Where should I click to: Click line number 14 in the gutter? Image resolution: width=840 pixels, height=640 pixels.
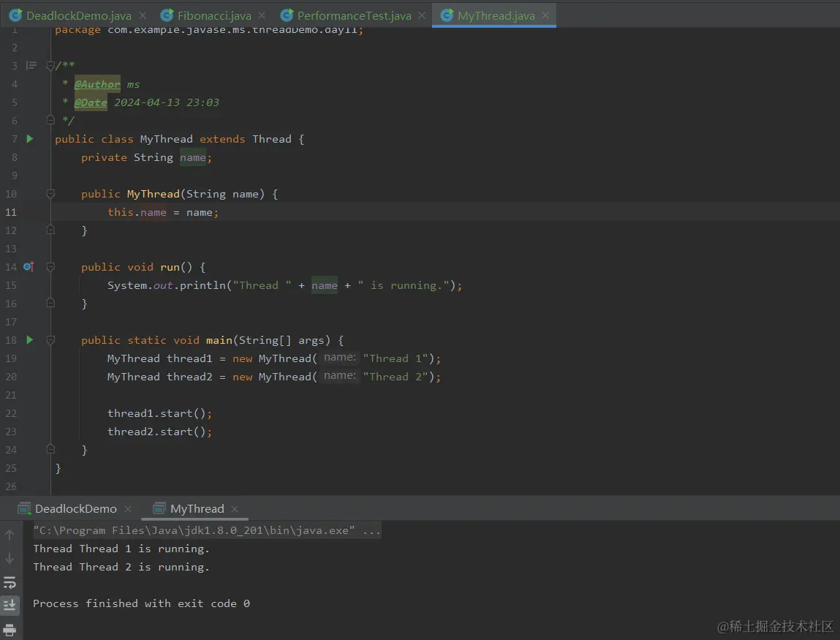[11, 266]
